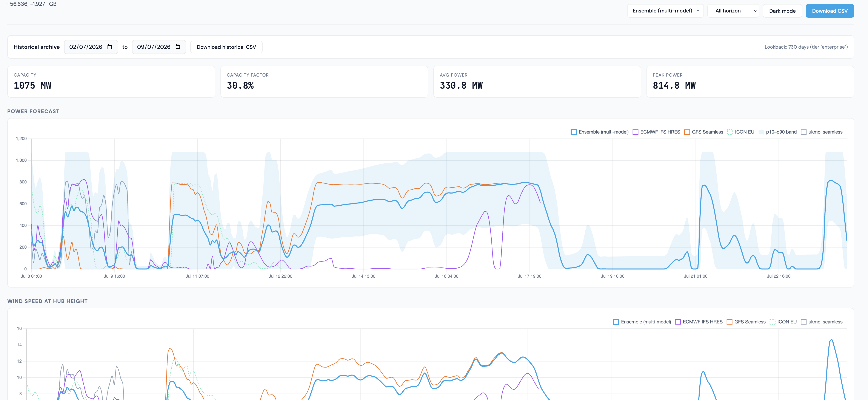The width and height of the screenshot is (868, 400).
Task: Toggle ukmo_seamless series in power forecast legend
Action: 822,132
